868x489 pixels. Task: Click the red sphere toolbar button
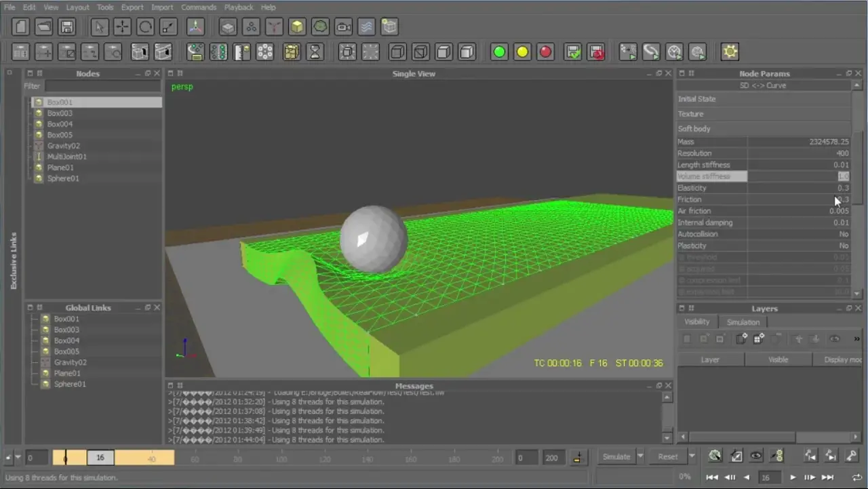[545, 52]
